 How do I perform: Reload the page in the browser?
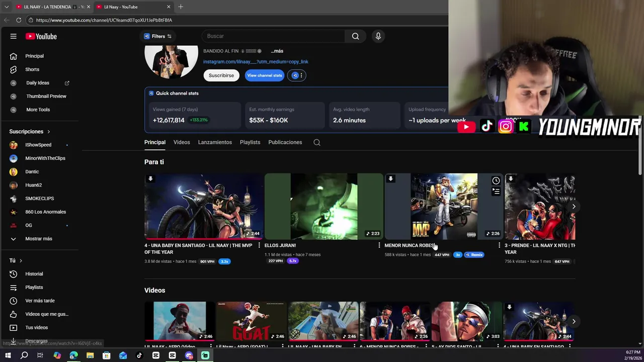(19, 20)
